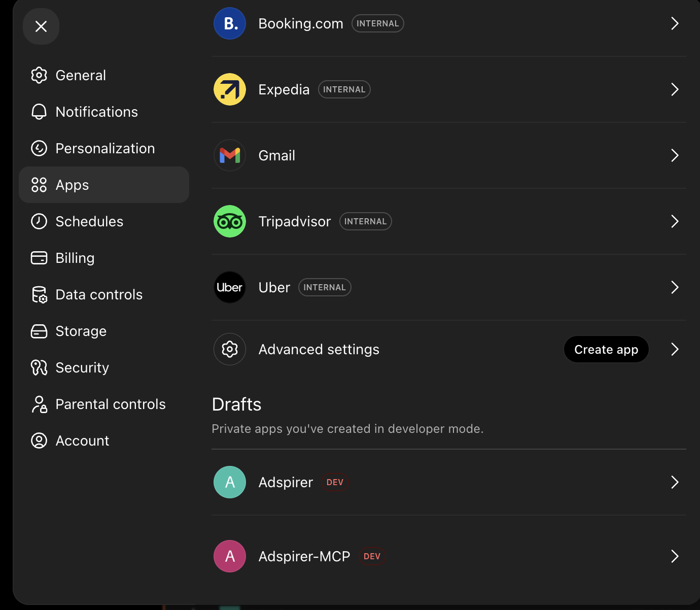700x610 pixels.
Task: Expand the Gmail row chevron
Action: click(675, 155)
